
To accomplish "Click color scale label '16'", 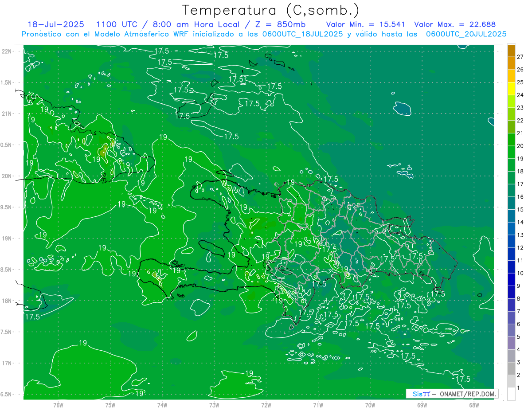I will [x=520, y=197].
